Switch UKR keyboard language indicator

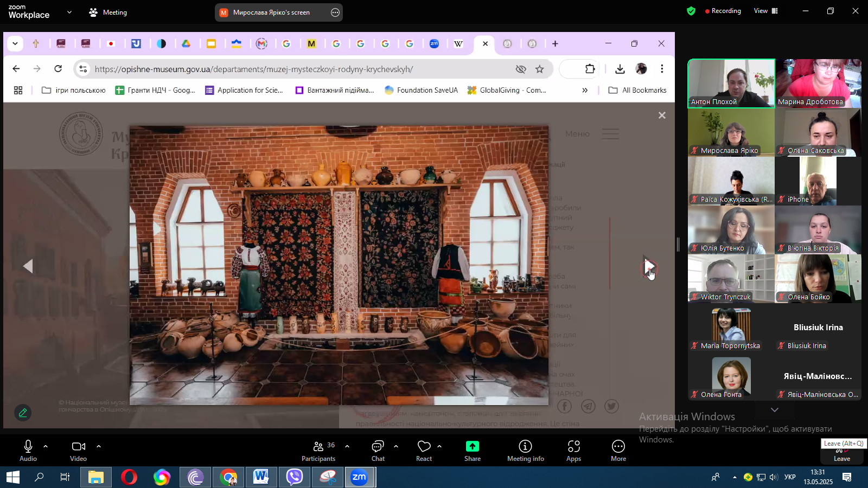click(790, 477)
